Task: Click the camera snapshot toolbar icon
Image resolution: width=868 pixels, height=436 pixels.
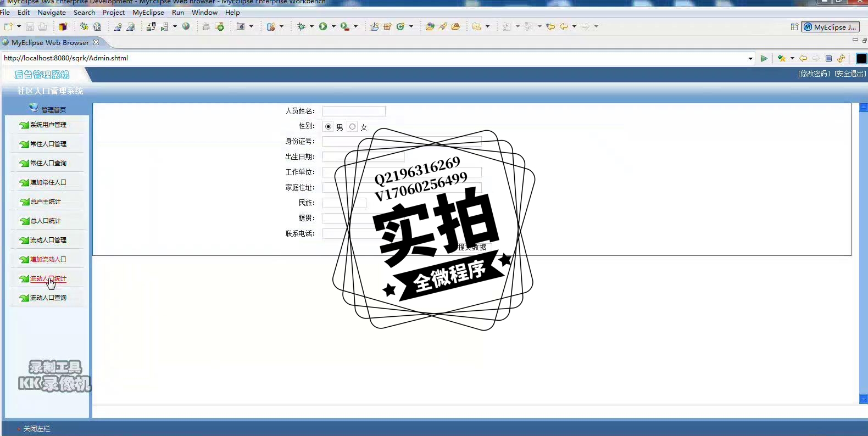Action: pyautogui.click(x=241, y=26)
